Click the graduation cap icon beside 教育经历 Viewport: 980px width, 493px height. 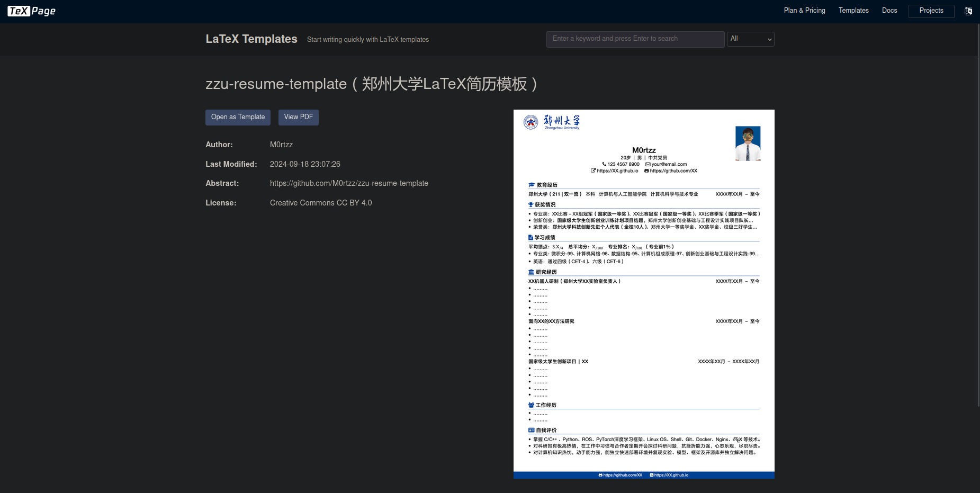pyautogui.click(x=531, y=185)
